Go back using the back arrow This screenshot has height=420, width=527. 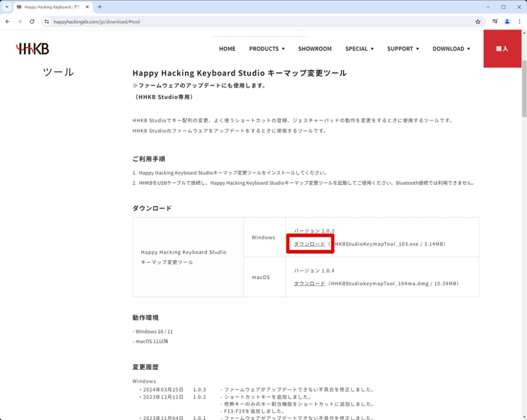[x=7, y=21]
